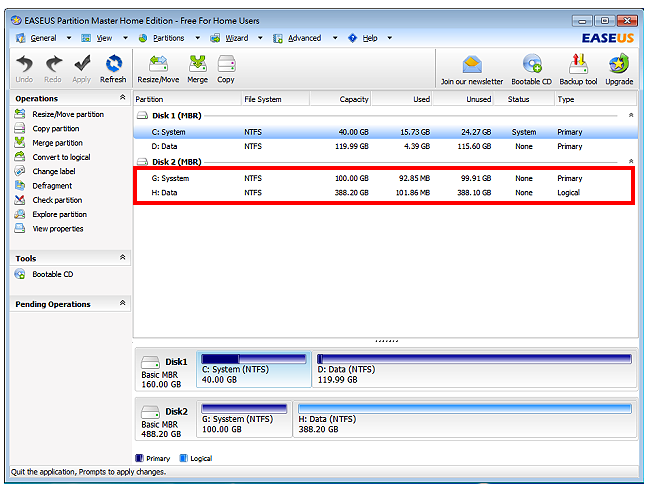650x490 pixels.
Task: Open the View menu
Action: point(104,38)
